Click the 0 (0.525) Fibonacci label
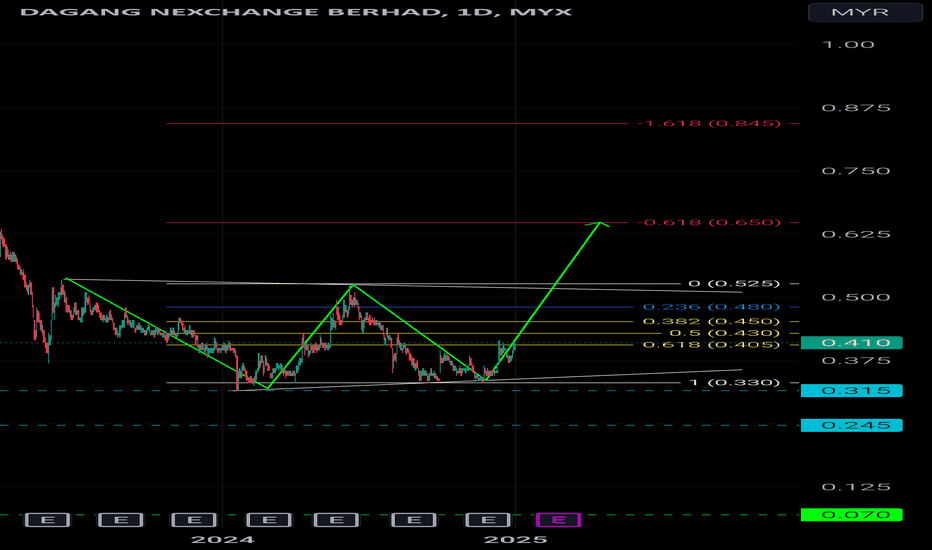 coord(733,284)
